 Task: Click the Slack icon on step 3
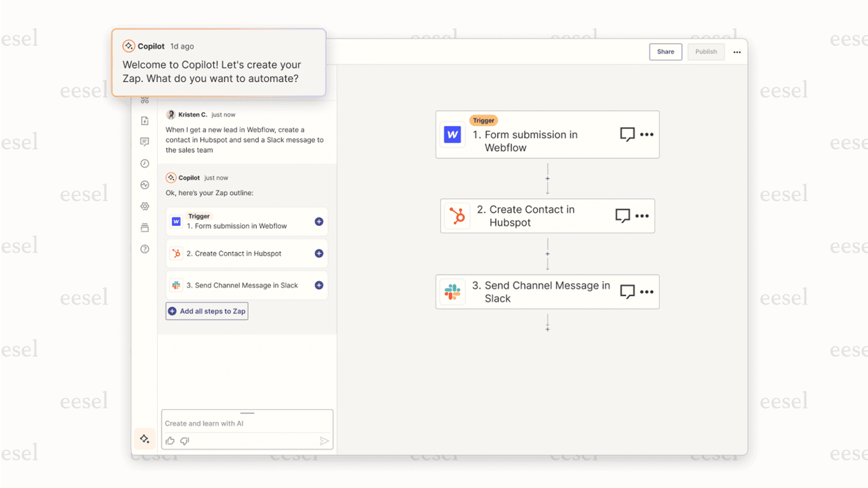452,291
